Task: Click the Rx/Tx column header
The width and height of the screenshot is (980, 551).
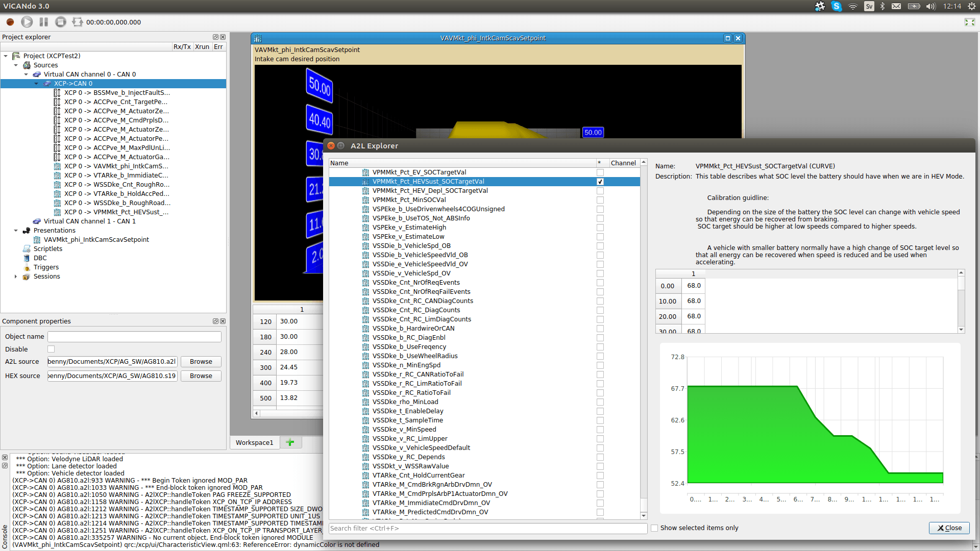Action: [x=182, y=46]
